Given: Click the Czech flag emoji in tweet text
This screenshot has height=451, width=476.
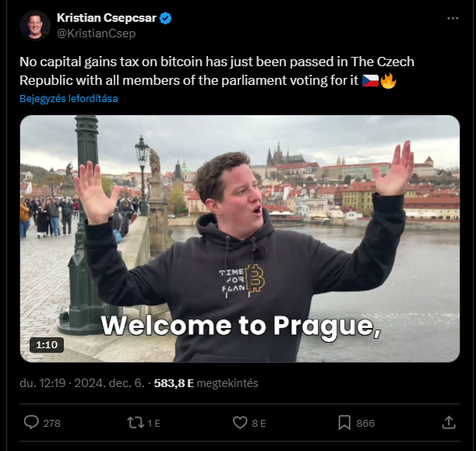Looking at the screenshot, I should pos(370,81).
